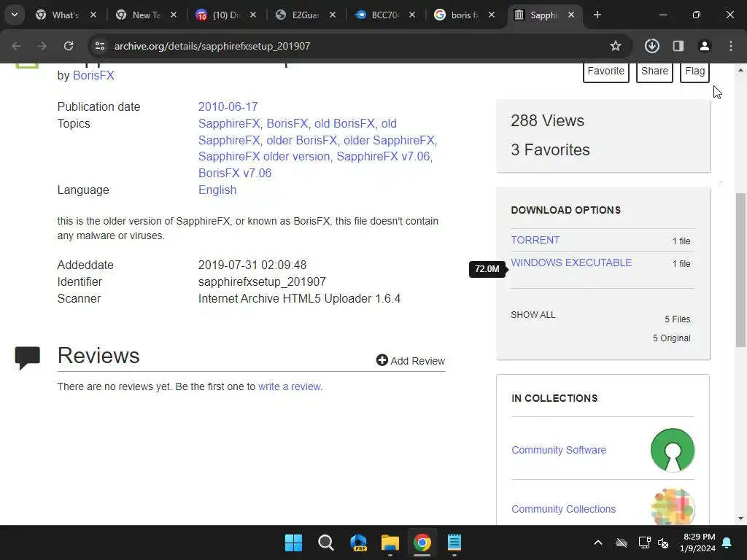The height and width of the screenshot is (560, 747).
Task: Click the Share button
Action: [x=654, y=71]
